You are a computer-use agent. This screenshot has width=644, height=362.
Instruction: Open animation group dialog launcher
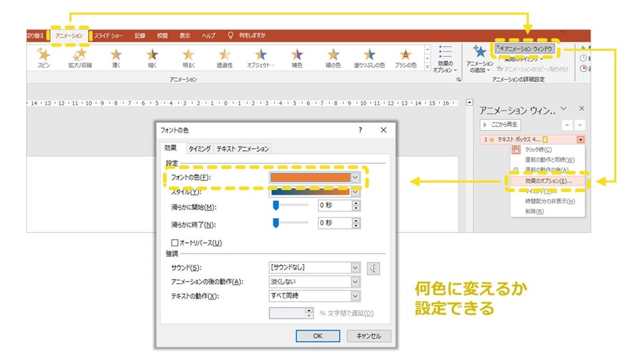(458, 80)
